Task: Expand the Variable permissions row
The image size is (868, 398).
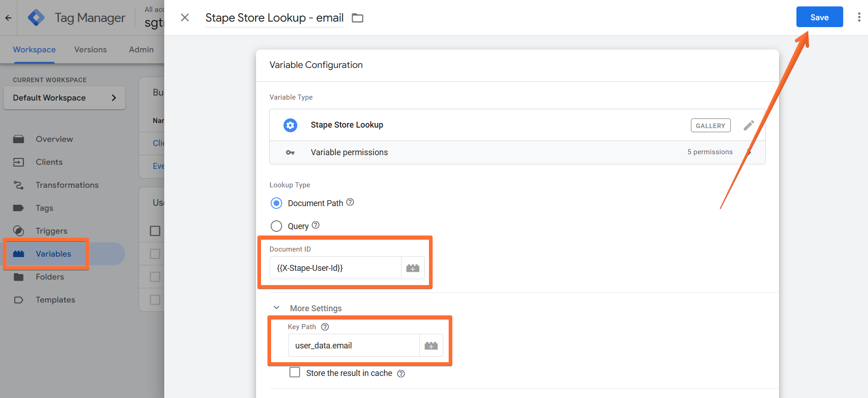Action: pyautogui.click(x=517, y=152)
